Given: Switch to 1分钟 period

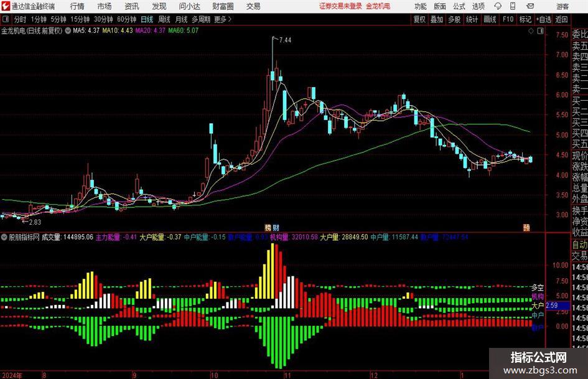Looking at the screenshot, I should (x=39, y=19).
